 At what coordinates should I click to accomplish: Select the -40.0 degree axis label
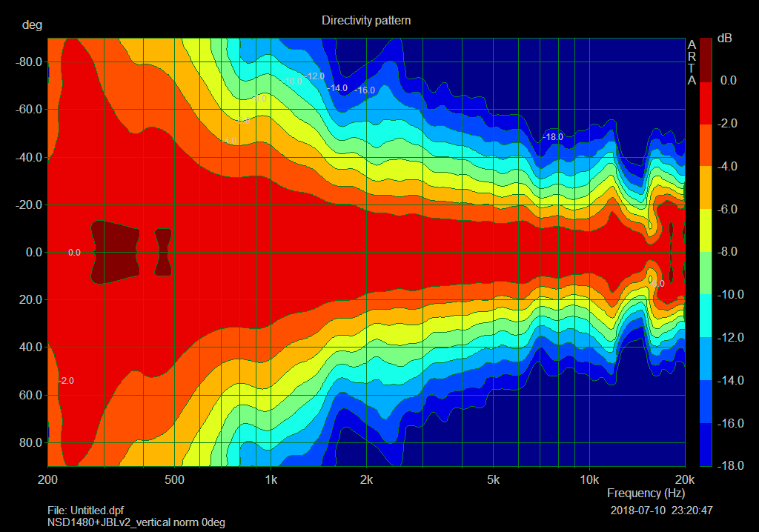tap(29, 157)
